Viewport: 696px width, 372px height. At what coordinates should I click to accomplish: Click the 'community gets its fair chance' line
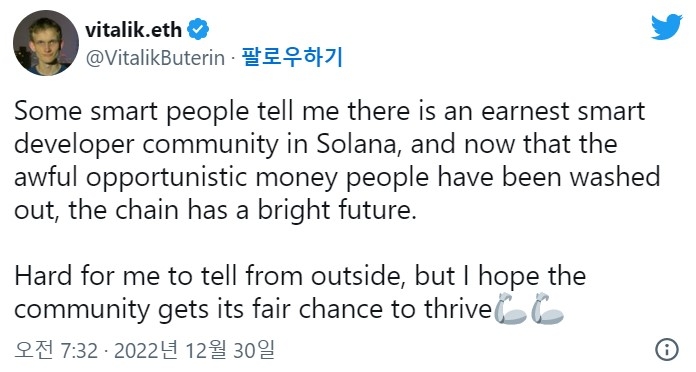(x=253, y=309)
